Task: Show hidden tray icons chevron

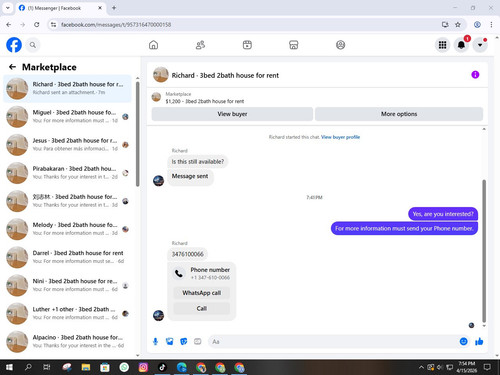Action: [x=421, y=367]
